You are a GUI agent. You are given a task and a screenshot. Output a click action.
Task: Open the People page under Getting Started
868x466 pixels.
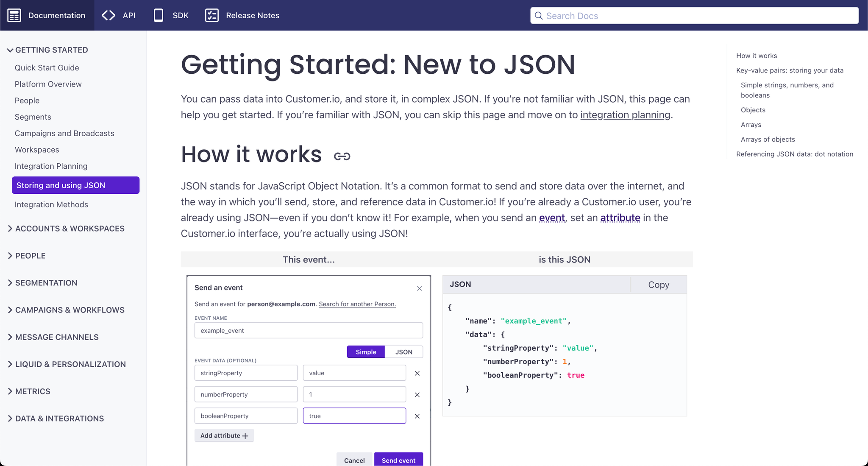(27, 100)
